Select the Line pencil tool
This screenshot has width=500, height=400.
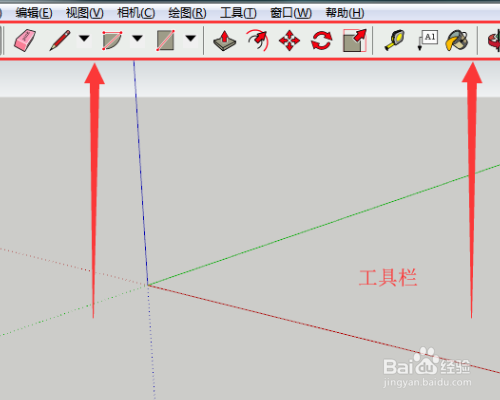click(x=60, y=40)
